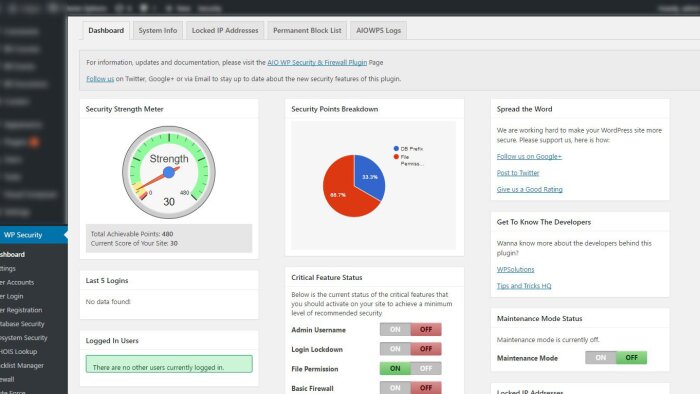
Task: Click the Total Achievable Points: 480 text
Action: pyautogui.click(x=132, y=234)
